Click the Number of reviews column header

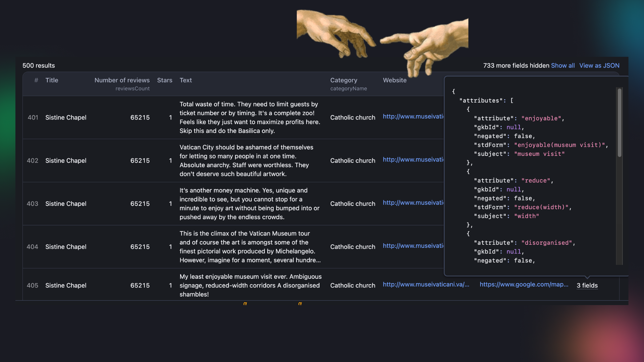pos(122,80)
